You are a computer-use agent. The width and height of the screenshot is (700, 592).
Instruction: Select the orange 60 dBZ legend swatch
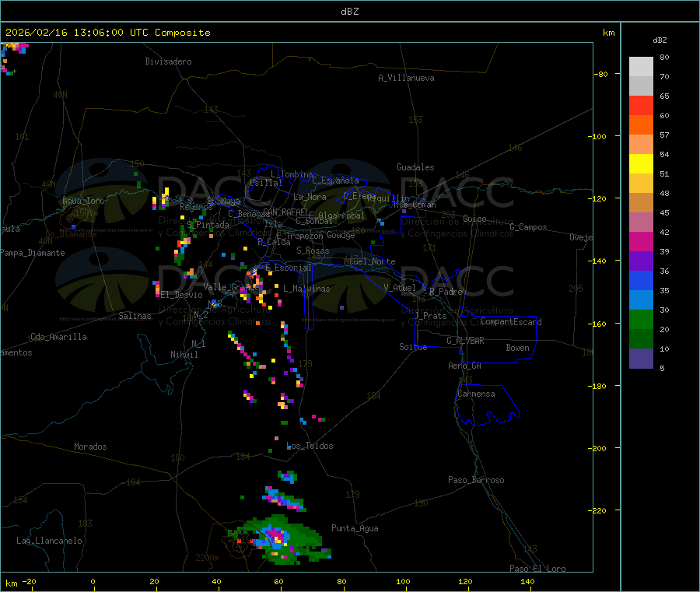(x=641, y=125)
